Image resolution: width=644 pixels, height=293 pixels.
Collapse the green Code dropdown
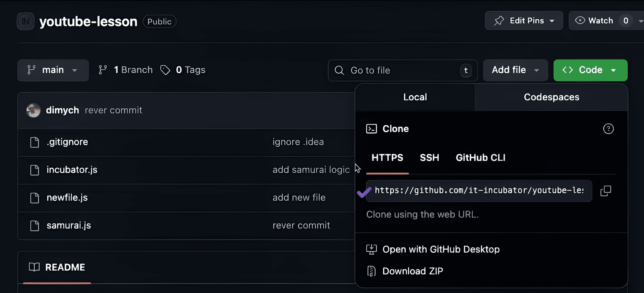(590, 70)
